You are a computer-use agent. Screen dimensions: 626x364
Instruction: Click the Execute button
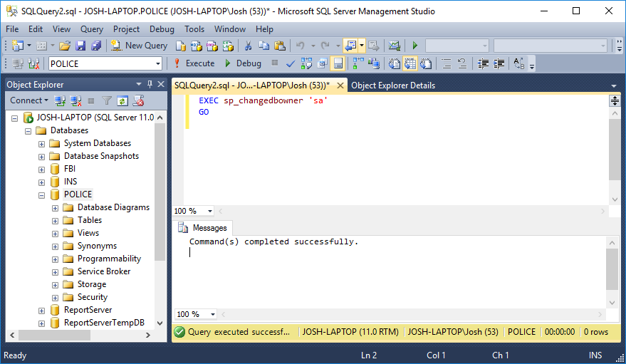tap(194, 63)
